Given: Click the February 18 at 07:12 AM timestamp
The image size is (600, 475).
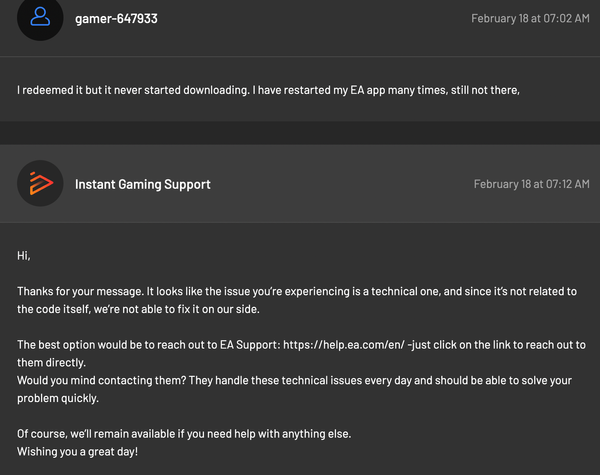Looking at the screenshot, I should (x=530, y=184).
